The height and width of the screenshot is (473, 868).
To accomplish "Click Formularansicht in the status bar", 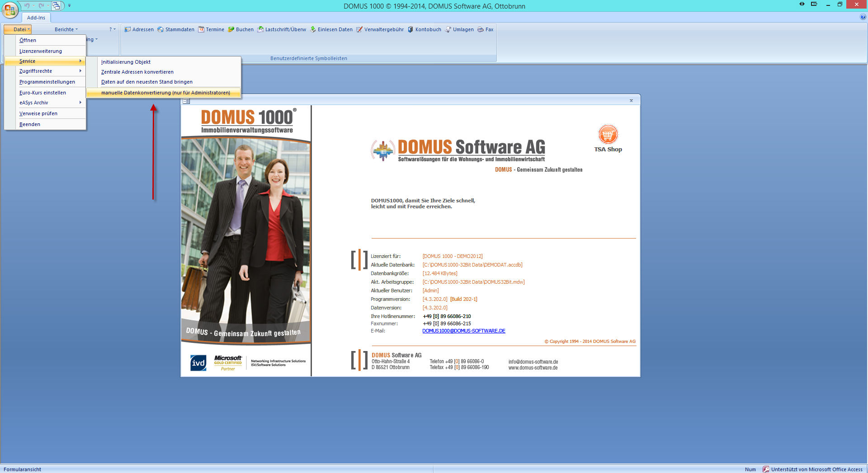I will [22, 469].
